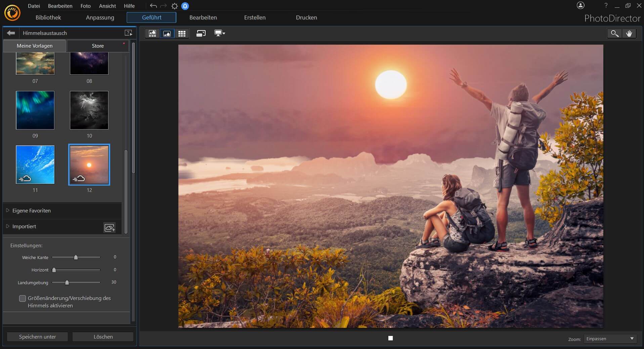
Task: Select the zoom magnifier tool
Action: click(x=614, y=33)
